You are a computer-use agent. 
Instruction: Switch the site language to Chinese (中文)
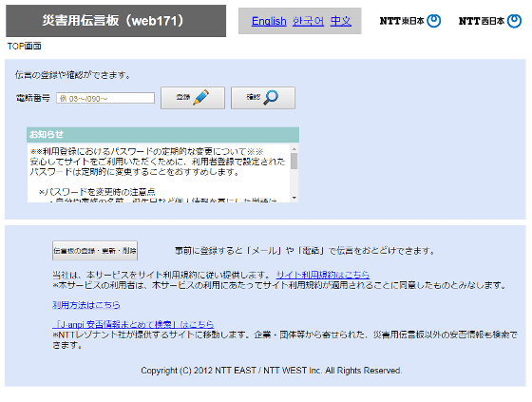[341, 22]
